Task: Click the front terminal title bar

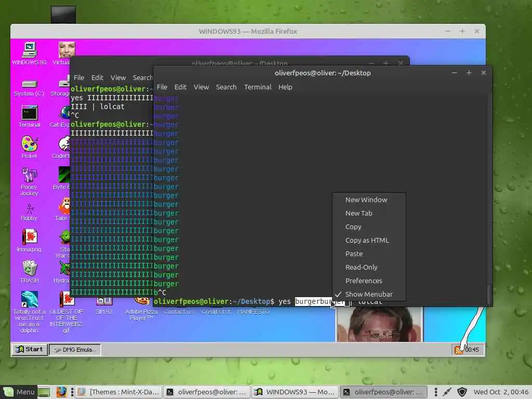Action: coord(322,73)
